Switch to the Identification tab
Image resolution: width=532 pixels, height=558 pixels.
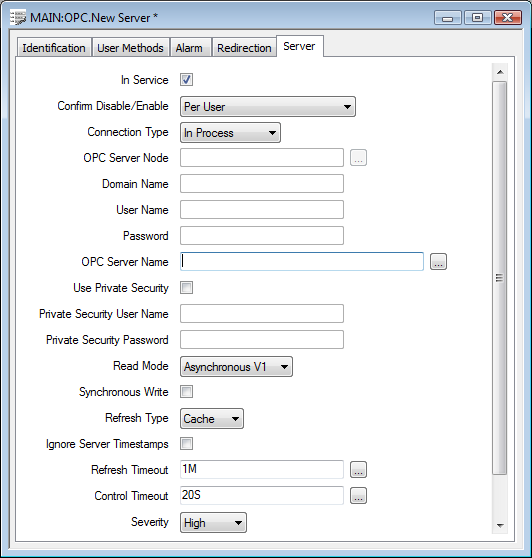pyautogui.click(x=54, y=48)
